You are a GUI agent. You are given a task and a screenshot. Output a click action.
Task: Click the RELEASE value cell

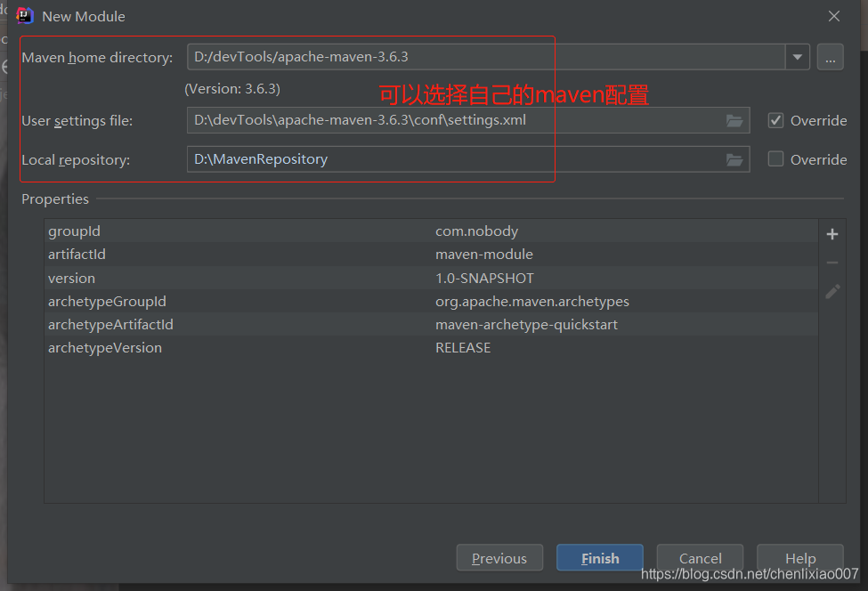[463, 347]
